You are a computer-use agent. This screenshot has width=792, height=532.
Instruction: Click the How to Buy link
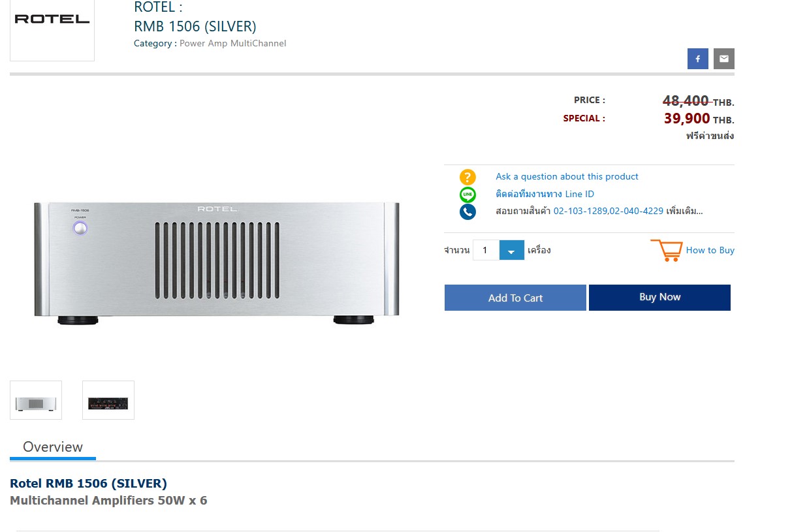click(710, 250)
